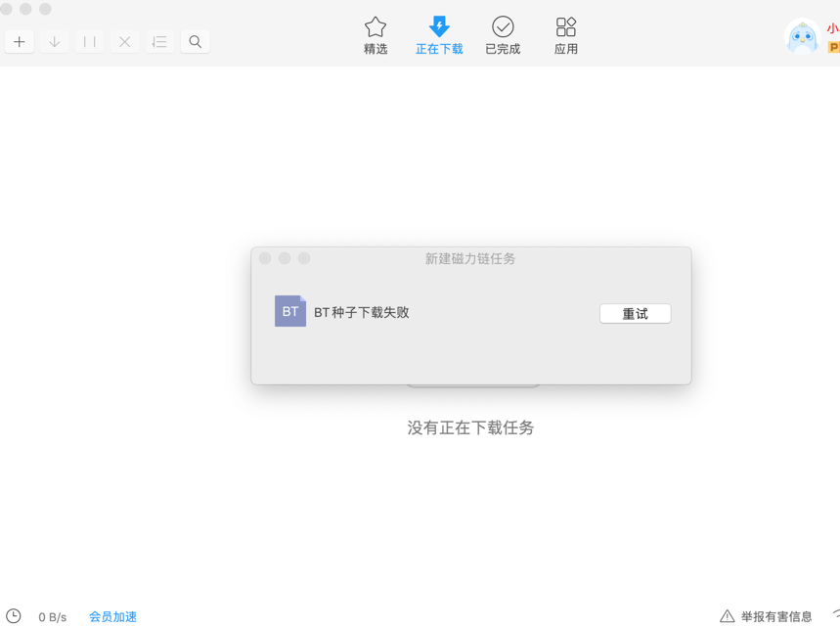This screenshot has height=627, width=840.
Task: Open the task sort list icon
Action: (x=159, y=41)
